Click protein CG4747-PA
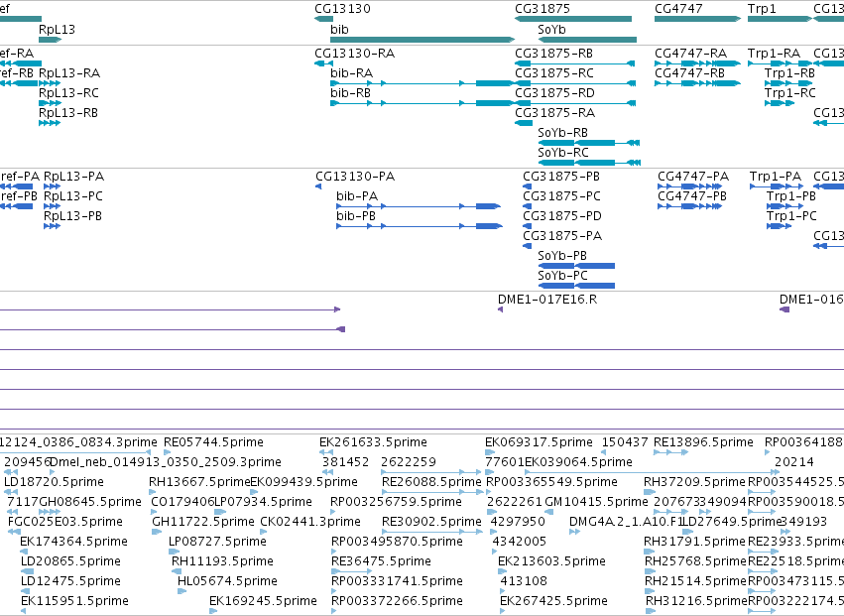844x616 pixels. [x=693, y=177]
